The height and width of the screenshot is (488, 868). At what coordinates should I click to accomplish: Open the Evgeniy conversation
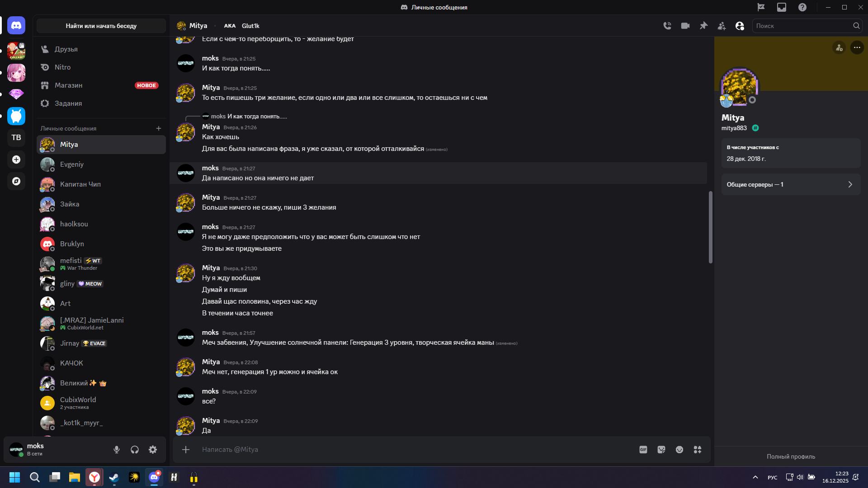pyautogui.click(x=72, y=164)
